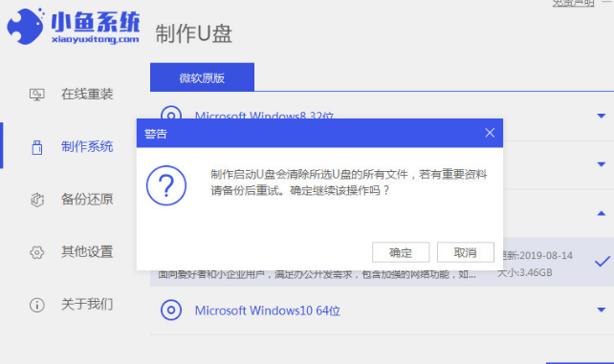Expand the second system entry arrow below Windows8
The image size is (614, 364).
coord(602,164)
